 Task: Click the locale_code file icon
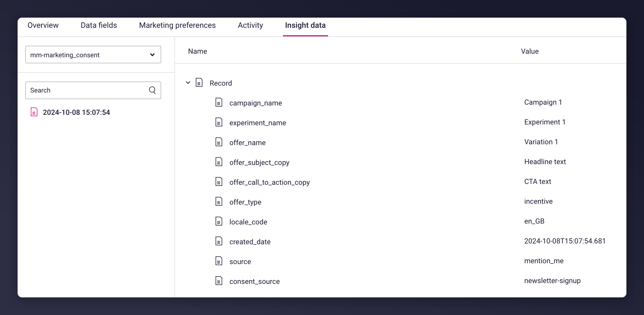[x=219, y=221]
